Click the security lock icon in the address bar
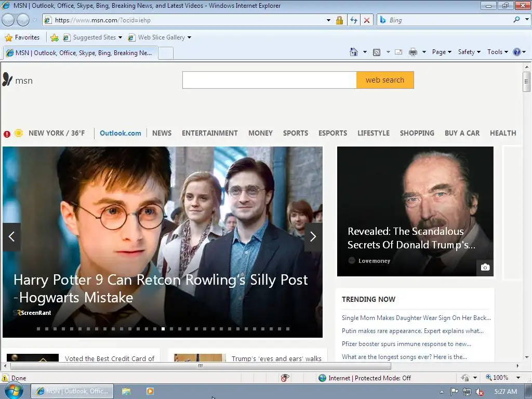This screenshot has width=532, height=399. point(339,20)
